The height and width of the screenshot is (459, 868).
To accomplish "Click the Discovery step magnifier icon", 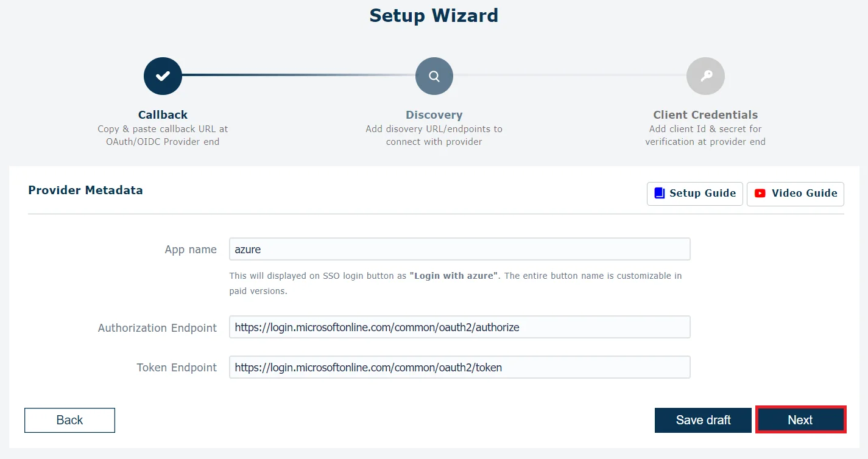I will pos(434,76).
